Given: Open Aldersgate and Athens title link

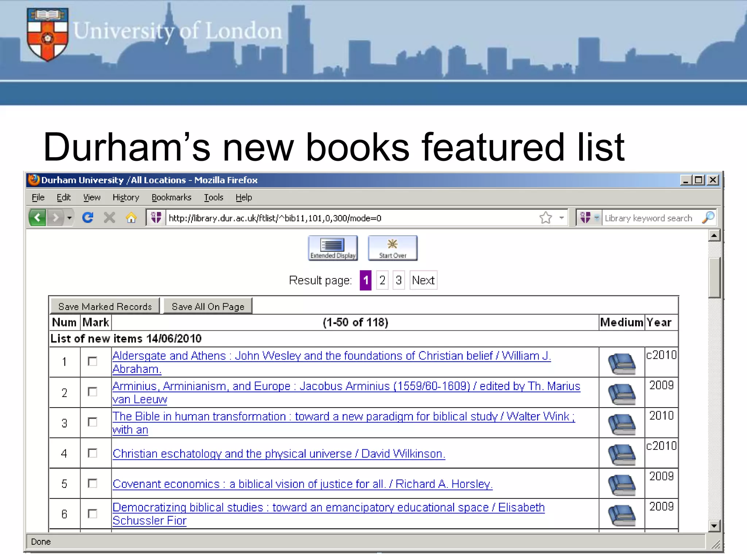Looking at the screenshot, I should 332,362.
